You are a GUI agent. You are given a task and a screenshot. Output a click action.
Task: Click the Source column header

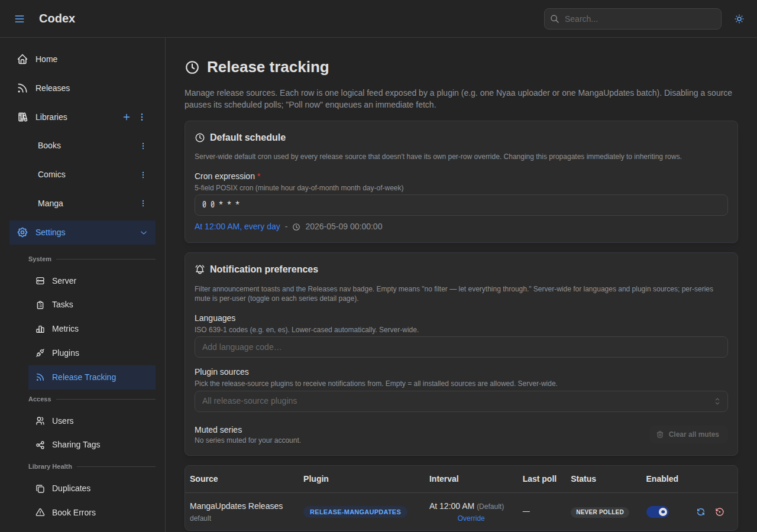[x=204, y=479]
